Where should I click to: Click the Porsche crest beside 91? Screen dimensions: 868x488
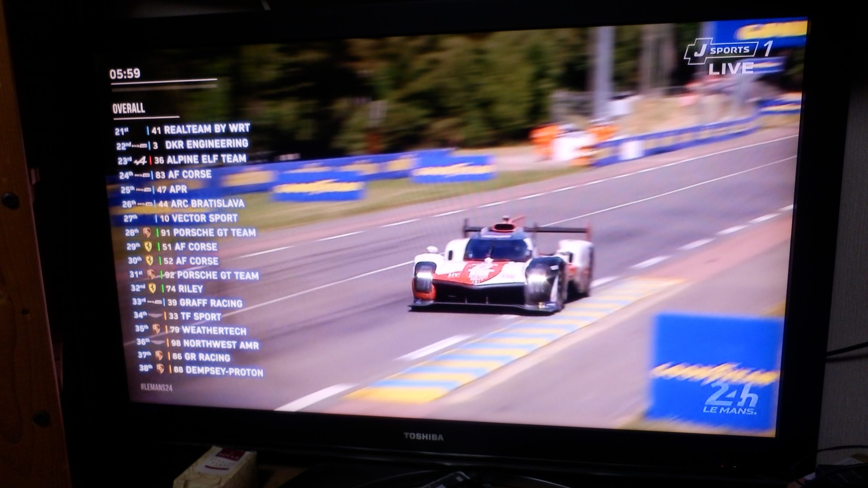pyautogui.click(x=147, y=233)
